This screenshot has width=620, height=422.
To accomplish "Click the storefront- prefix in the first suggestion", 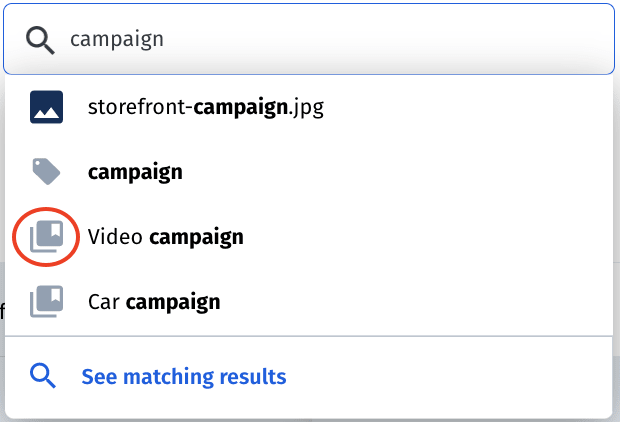I will tap(140, 107).
